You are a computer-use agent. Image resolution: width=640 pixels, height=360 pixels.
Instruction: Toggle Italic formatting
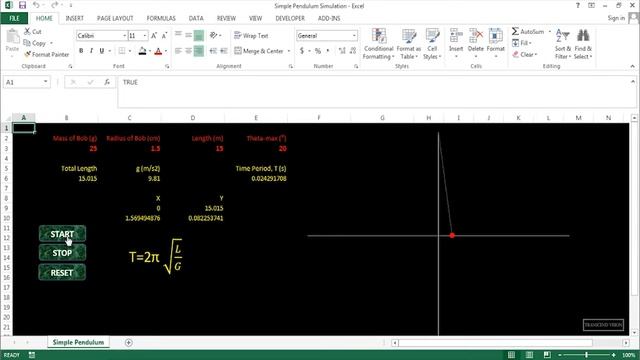91,51
